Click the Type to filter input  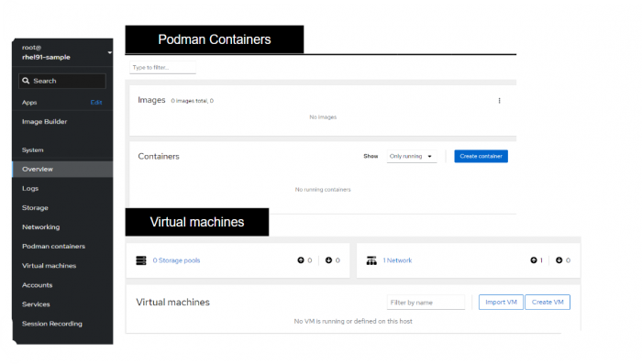click(162, 67)
